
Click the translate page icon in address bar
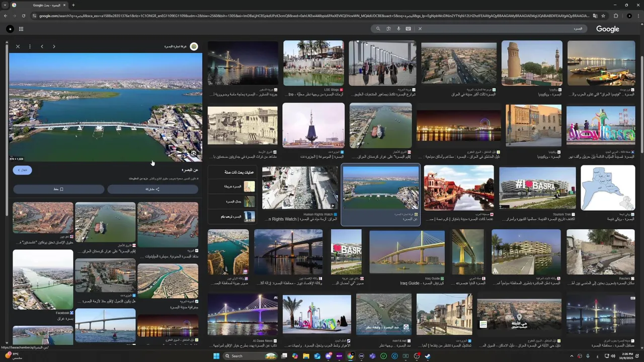pos(595,16)
